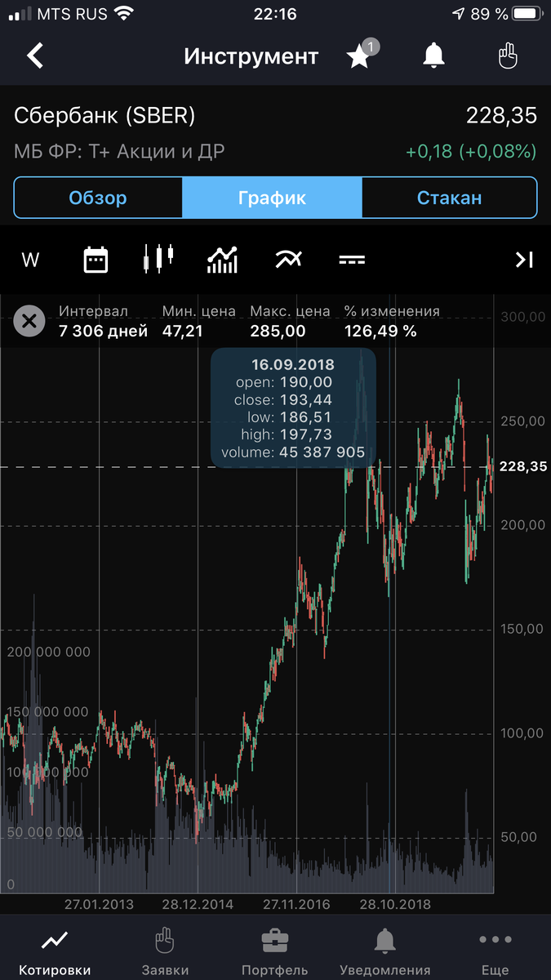Tap the 200 000 000 volume axis label

(49, 652)
